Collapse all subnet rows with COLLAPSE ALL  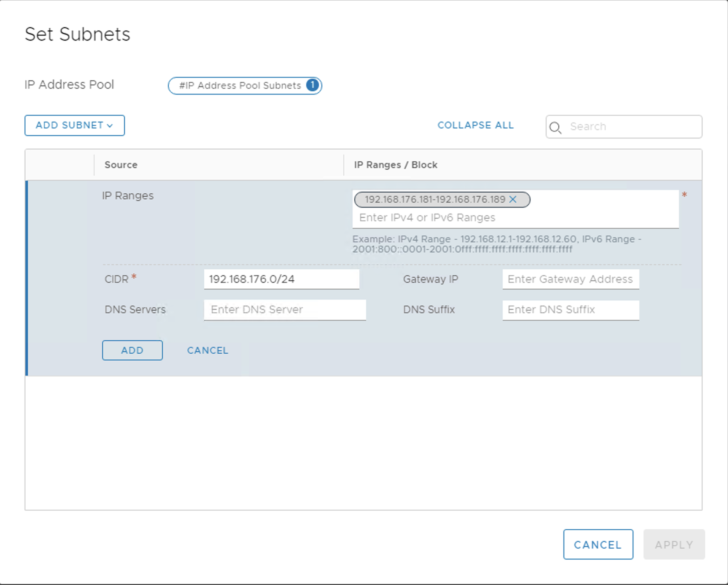(475, 125)
